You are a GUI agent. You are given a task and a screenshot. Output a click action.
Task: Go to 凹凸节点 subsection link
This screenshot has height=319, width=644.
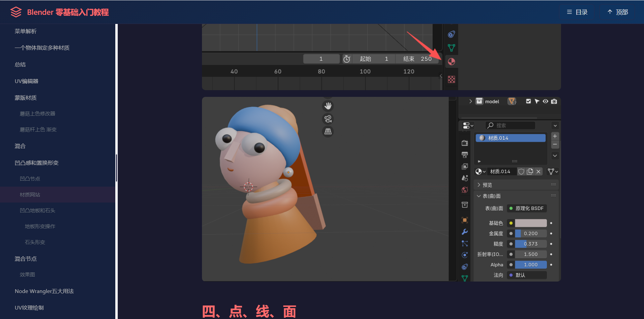[30, 179]
